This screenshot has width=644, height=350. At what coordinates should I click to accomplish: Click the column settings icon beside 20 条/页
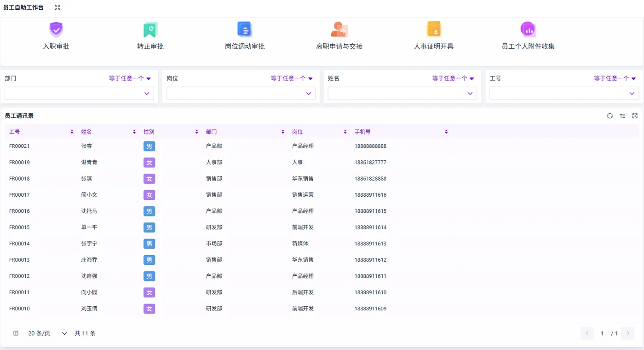coord(16,333)
